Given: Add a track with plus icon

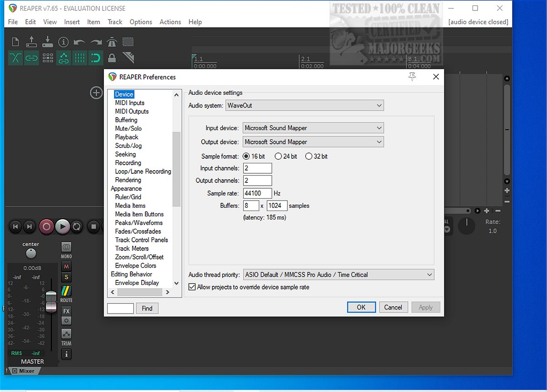Looking at the screenshot, I should (96, 93).
